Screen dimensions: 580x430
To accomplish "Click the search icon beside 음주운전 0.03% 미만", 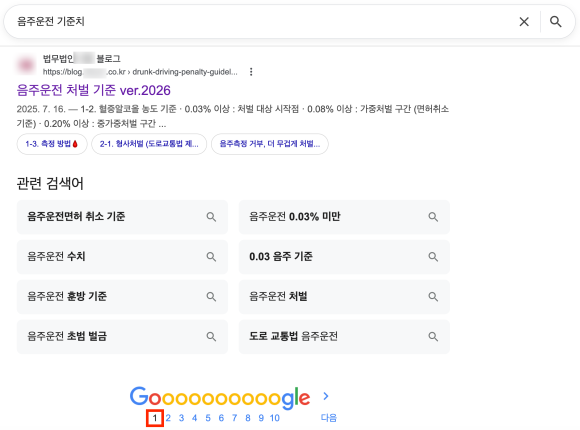I will (433, 217).
